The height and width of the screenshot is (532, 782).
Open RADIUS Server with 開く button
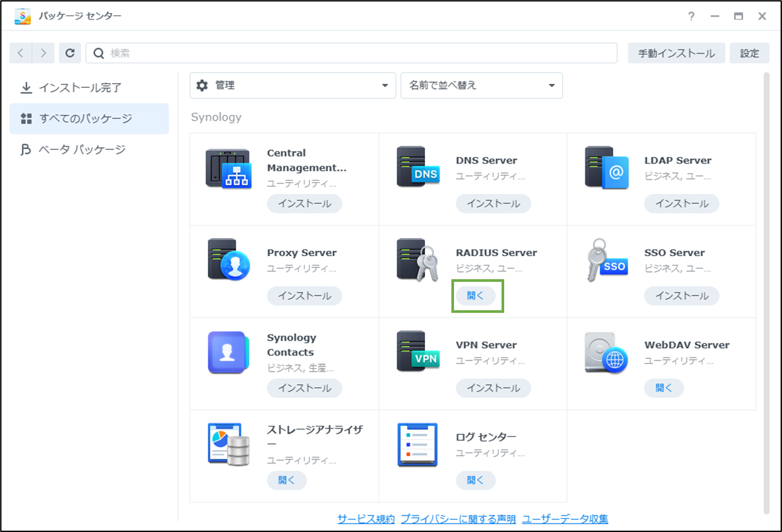point(477,296)
